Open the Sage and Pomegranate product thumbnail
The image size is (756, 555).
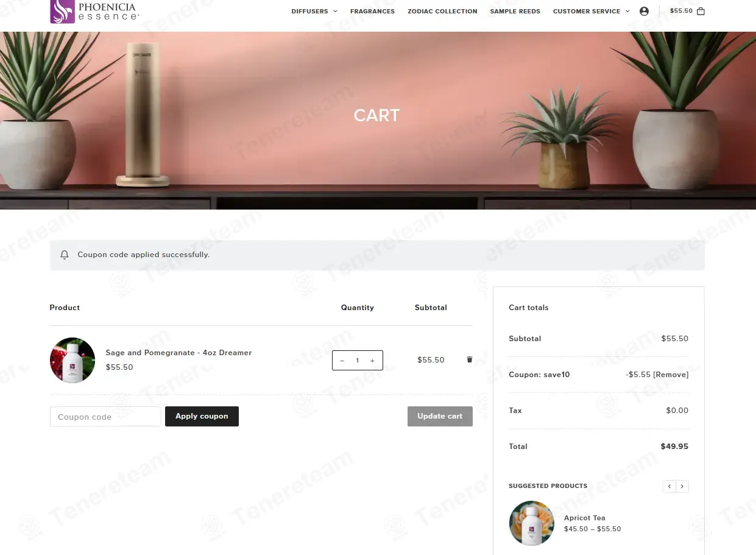(x=72, y=360)
